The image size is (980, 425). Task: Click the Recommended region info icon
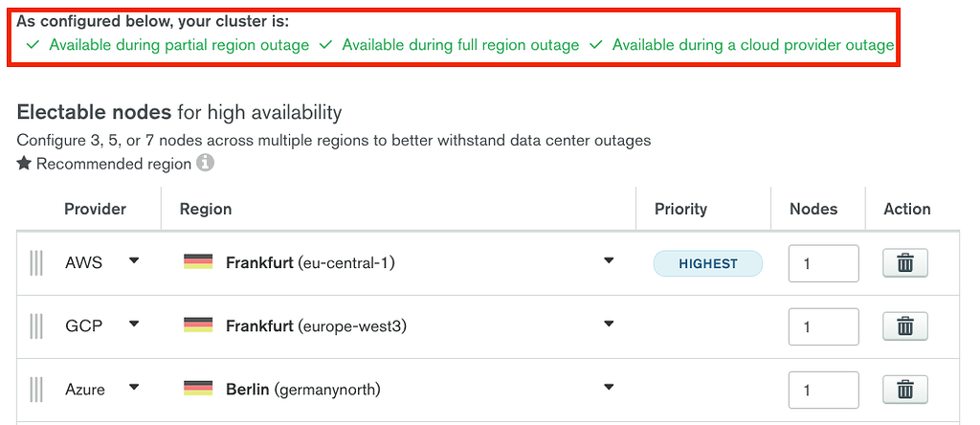(x=205, y=164)
